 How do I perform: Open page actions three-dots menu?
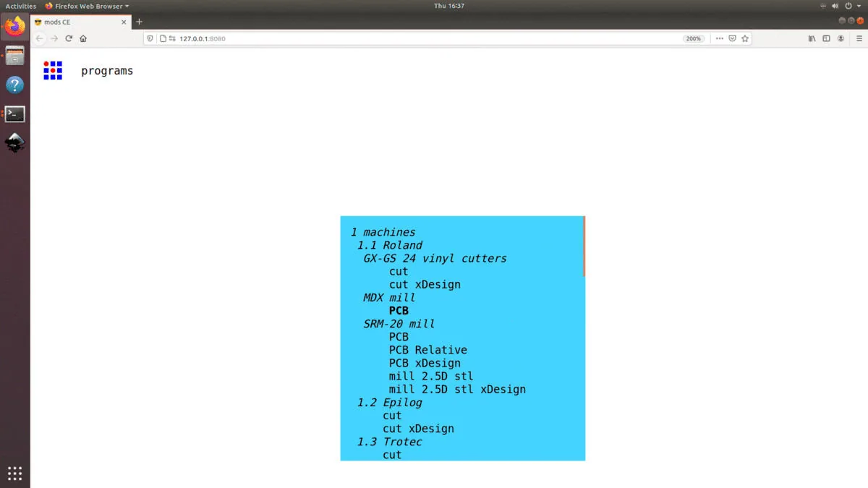click(x=719, y=38)
